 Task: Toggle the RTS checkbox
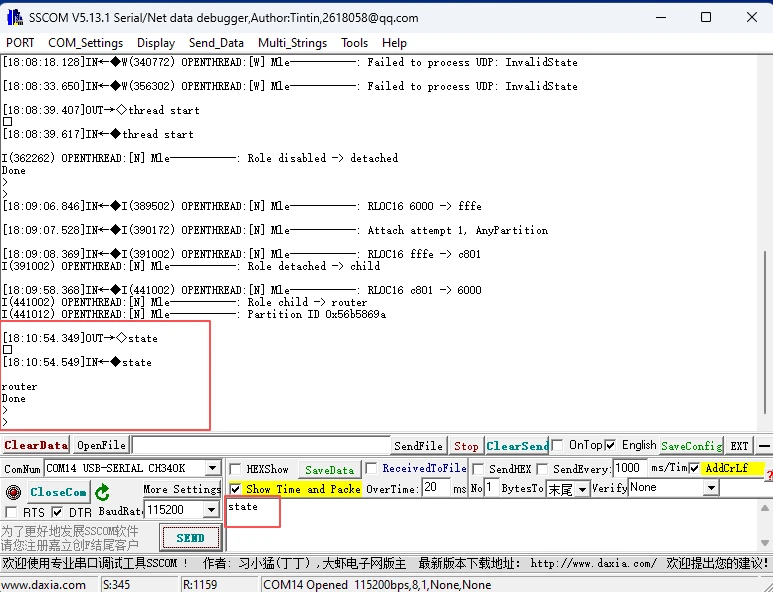coord(11,512)
